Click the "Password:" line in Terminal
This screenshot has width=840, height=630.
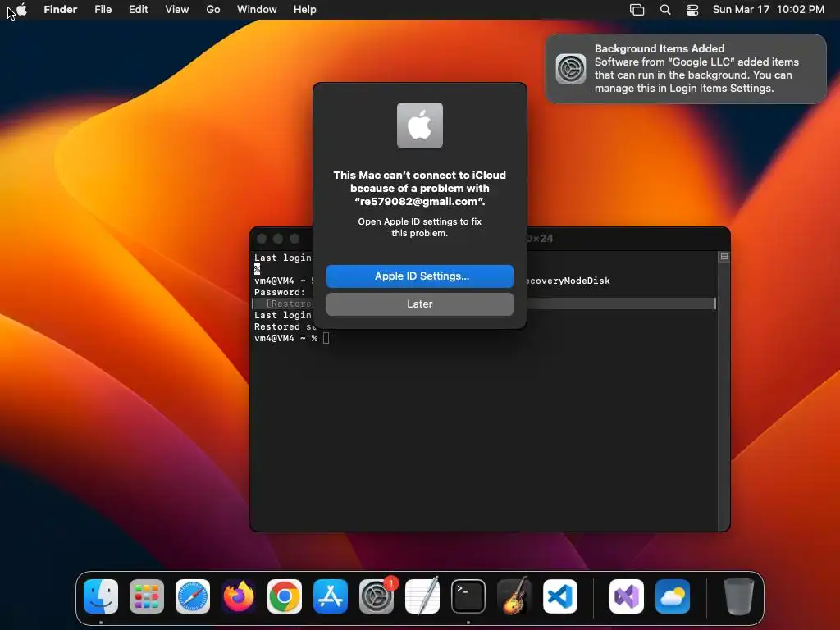[280, 292]
